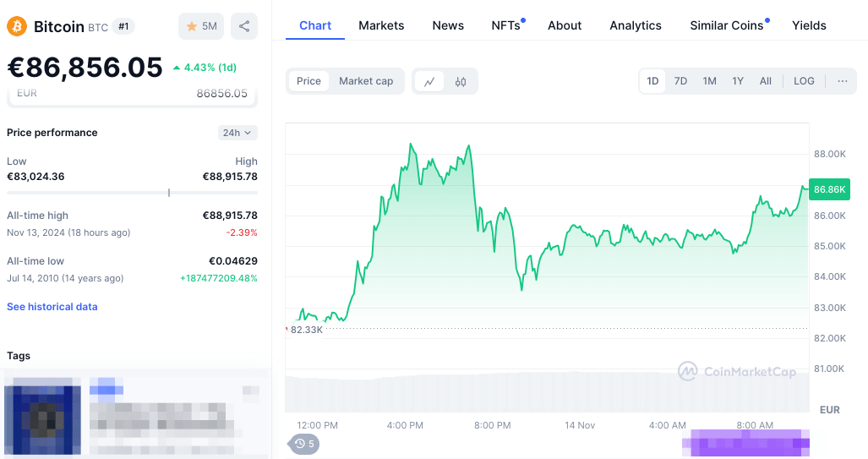The width and height of the screenshot is (868, 459).
Task: Click the low-high price range slider
Action: [x=132, y=193]
